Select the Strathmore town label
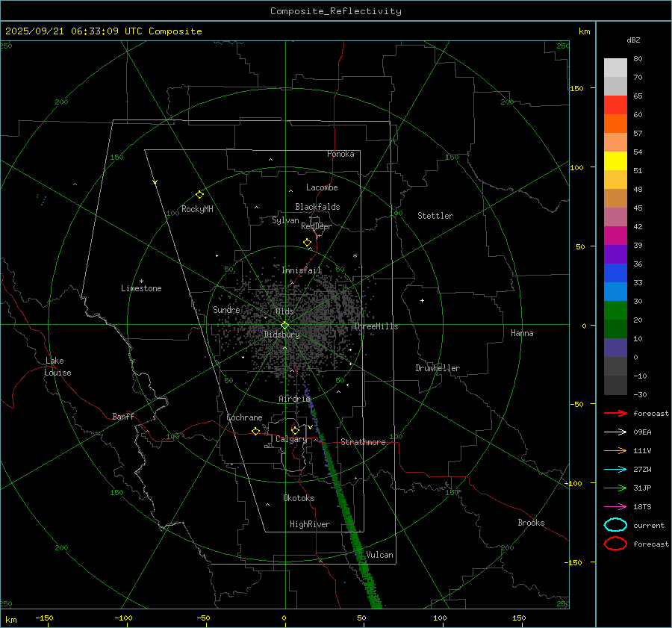The height and width of the screenshot is (628, 672). (x=363, y=442)
